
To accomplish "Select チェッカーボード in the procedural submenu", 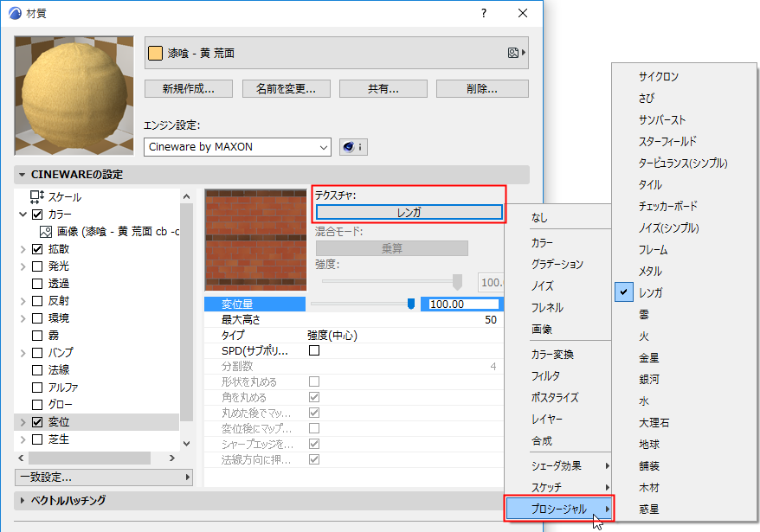I will point(685,206).
